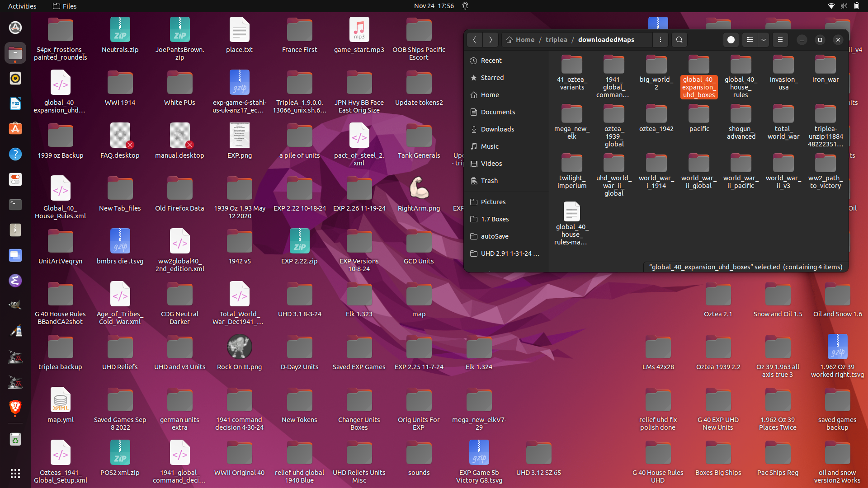This screenshot has height=488, width=868.
Task: Open Trash in the sidebar
Action: (x=506, y=181)
